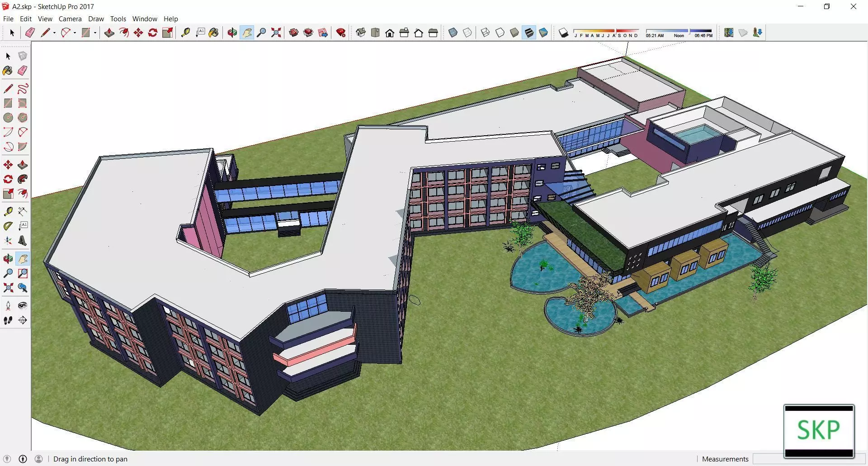Pick the 3D Text tool
Screen dimensions: 868x466
point(23,241)
